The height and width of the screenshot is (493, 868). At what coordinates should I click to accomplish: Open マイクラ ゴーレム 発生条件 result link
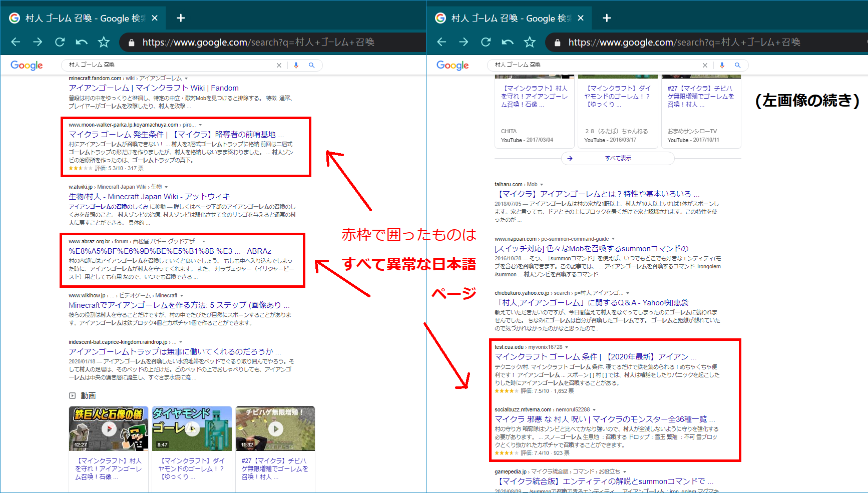point(176,135)
